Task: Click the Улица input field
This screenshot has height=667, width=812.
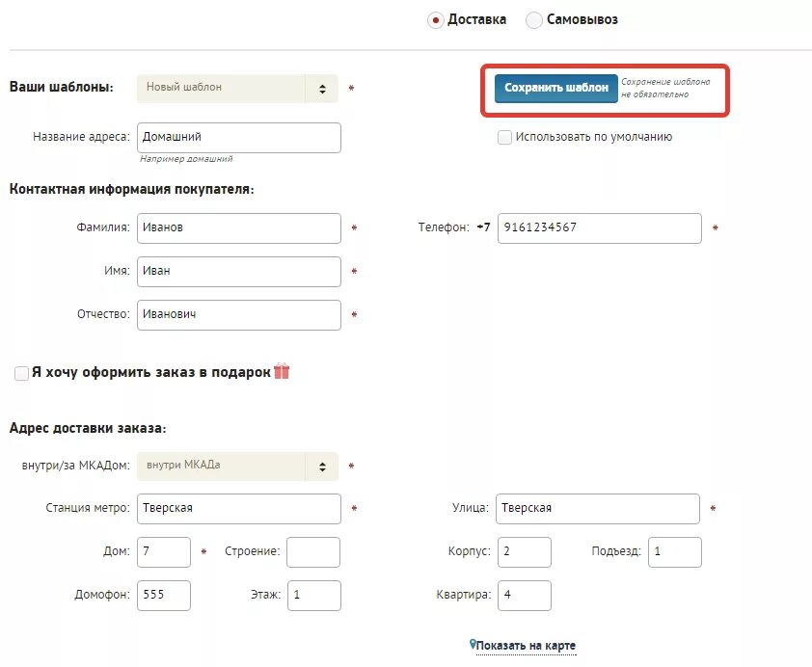Action: [598, 509]
